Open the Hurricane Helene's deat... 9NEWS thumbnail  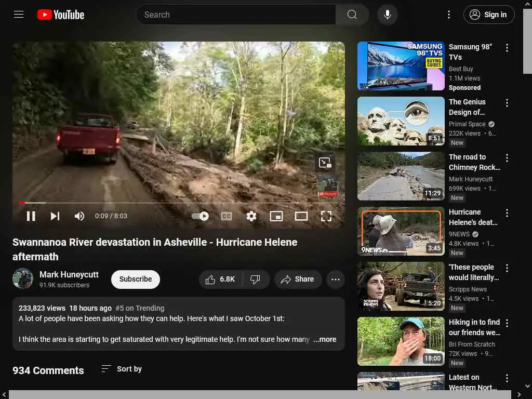coord(401,231)
